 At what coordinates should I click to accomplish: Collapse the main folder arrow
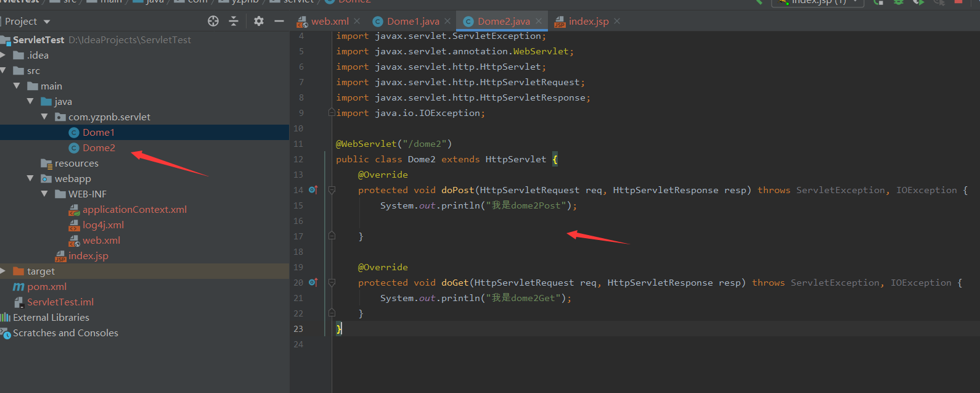point(17,86)
